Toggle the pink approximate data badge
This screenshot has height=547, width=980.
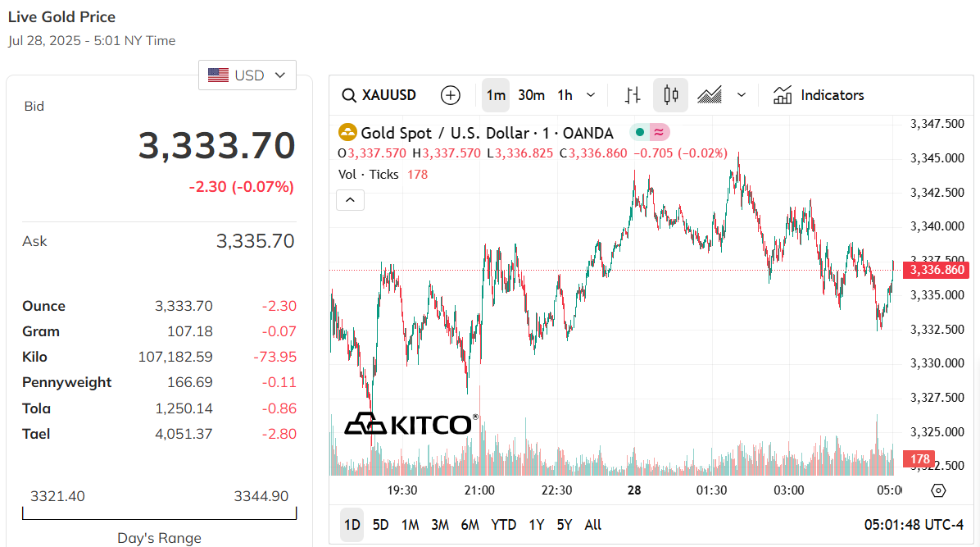coord(659,132)
